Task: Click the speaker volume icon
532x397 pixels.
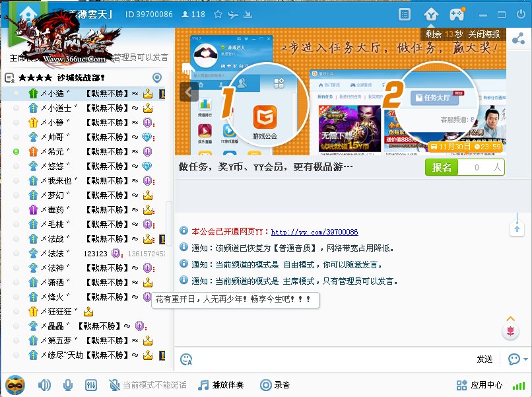Action: click(x=44, y=385)
